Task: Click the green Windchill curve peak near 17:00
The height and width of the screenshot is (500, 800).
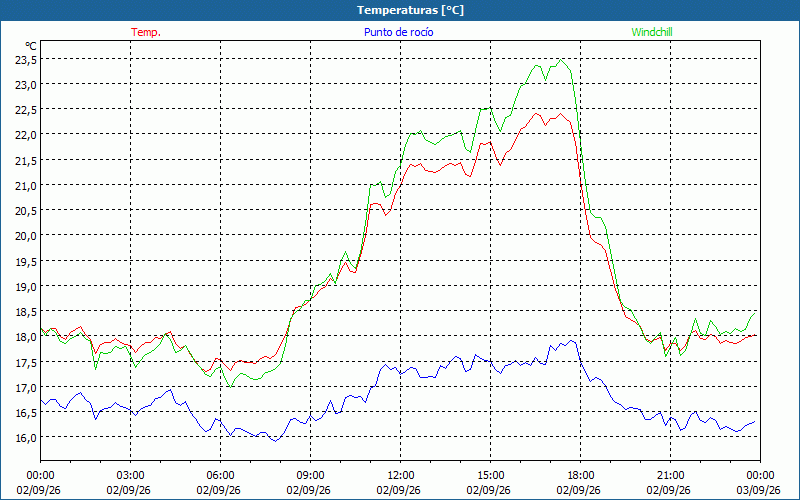Action: coord(561,60)
